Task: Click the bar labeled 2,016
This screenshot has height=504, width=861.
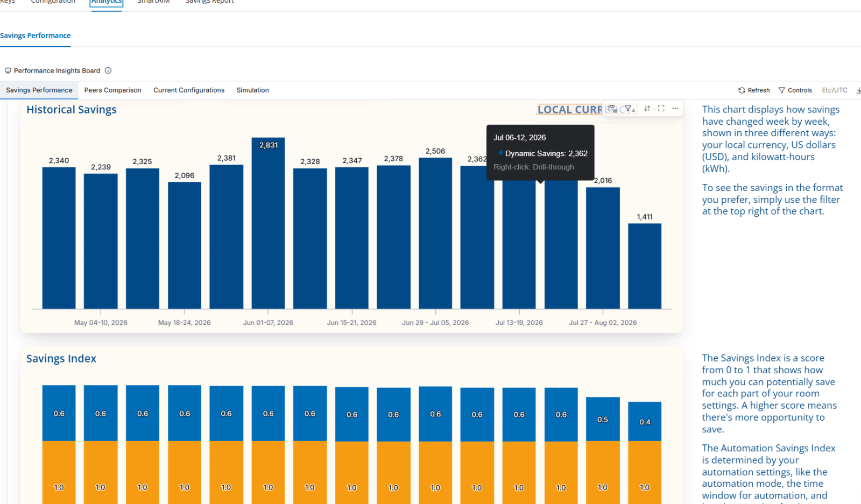Action: point(603,248)
